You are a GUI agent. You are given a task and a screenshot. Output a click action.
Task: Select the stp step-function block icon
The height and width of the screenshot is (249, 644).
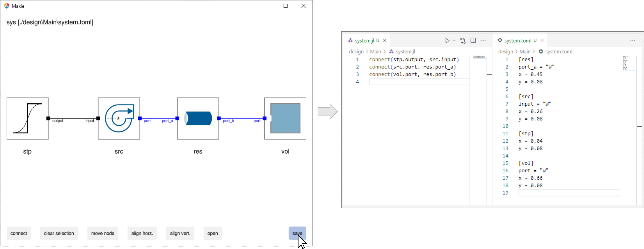pyautogui.click(x=27, y=118)
